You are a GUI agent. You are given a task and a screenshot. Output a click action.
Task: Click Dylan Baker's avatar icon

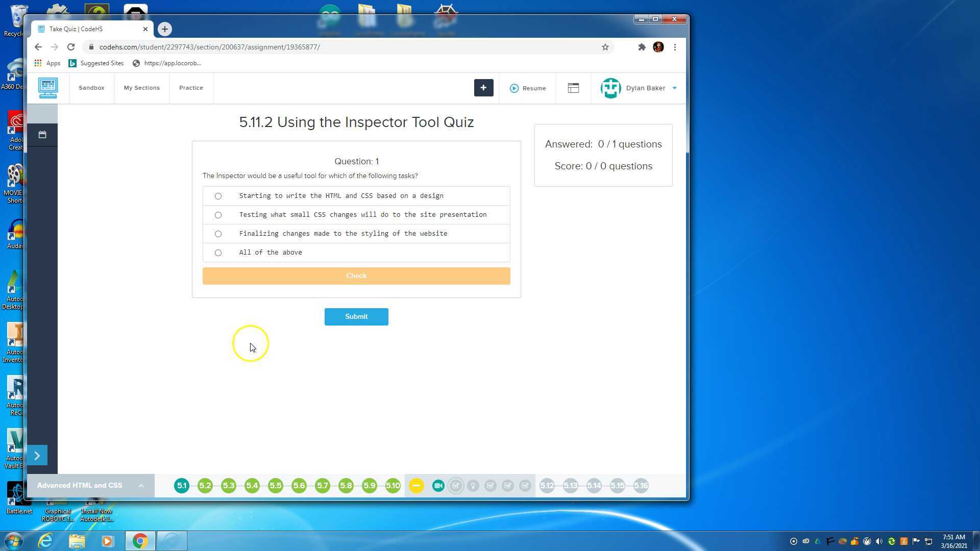[610, 88]
